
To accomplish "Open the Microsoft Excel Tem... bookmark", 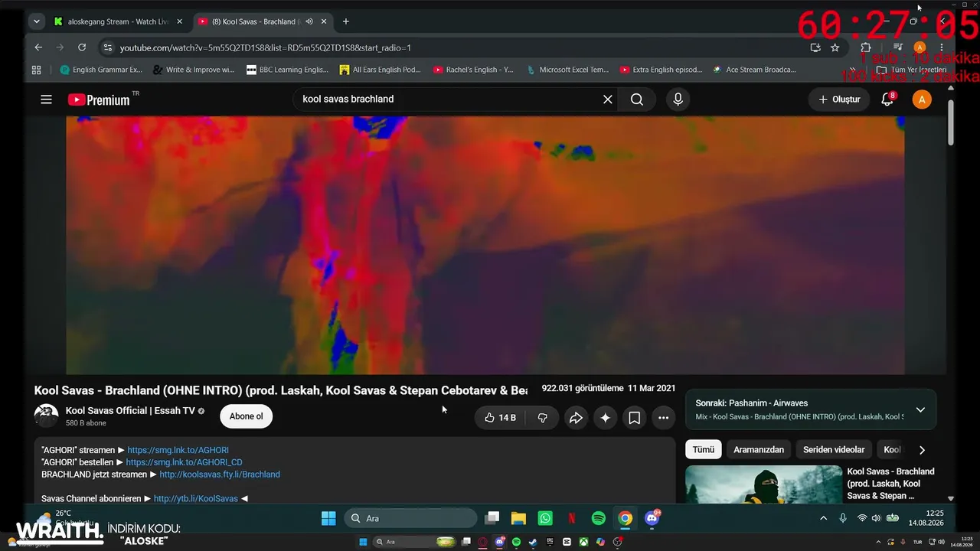I will [567, 70].
